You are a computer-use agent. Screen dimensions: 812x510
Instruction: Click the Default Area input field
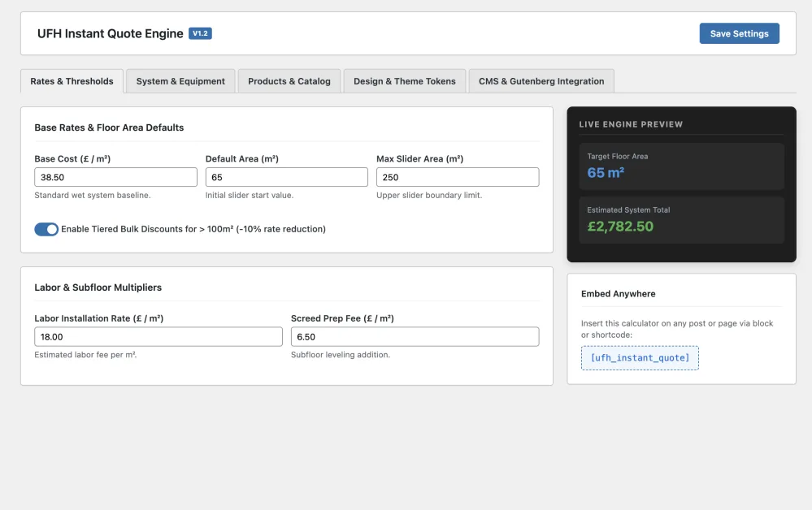pyautogui.click(x=286, y=177)
